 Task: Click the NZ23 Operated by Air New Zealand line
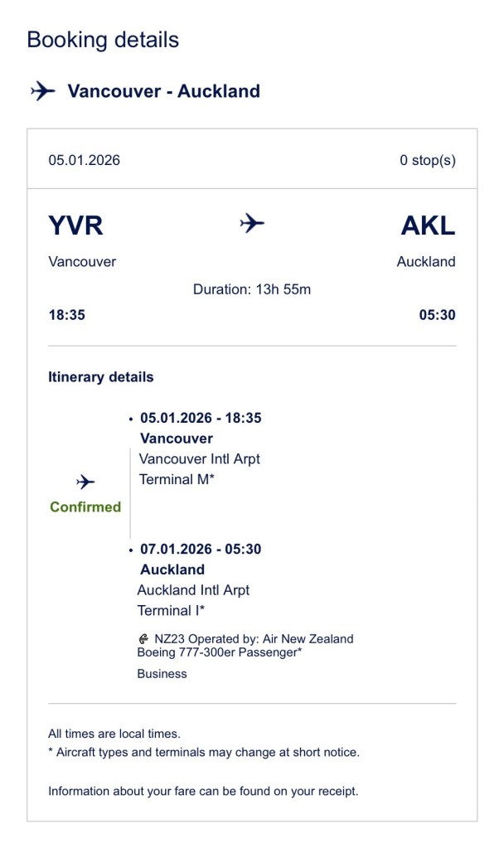(x=254, y=639)
